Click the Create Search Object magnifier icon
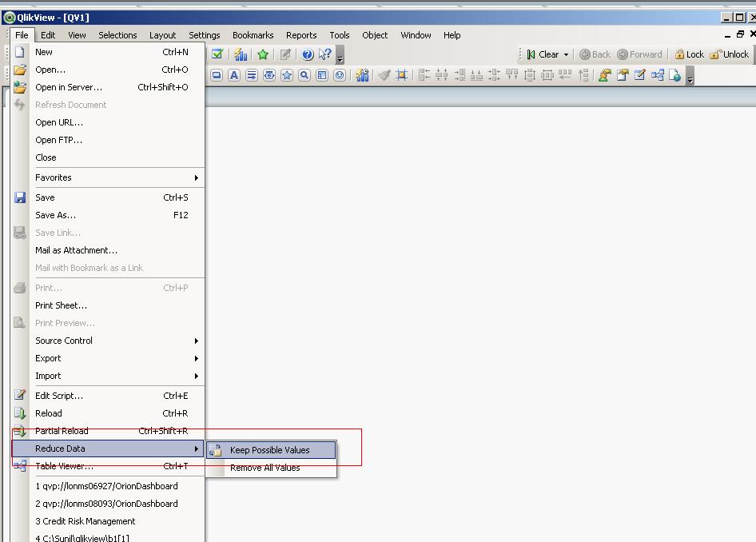This screenshot has height=542, width=756. click(304, 75)
